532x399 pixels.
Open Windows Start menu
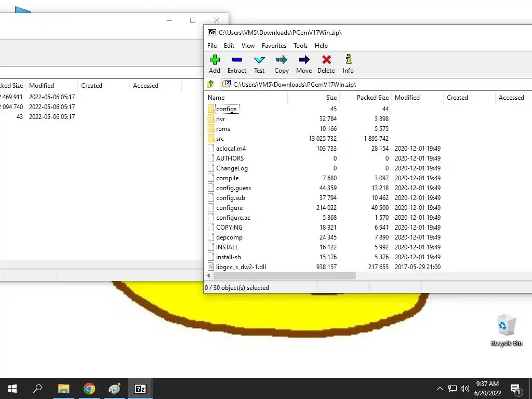(12, 389)
